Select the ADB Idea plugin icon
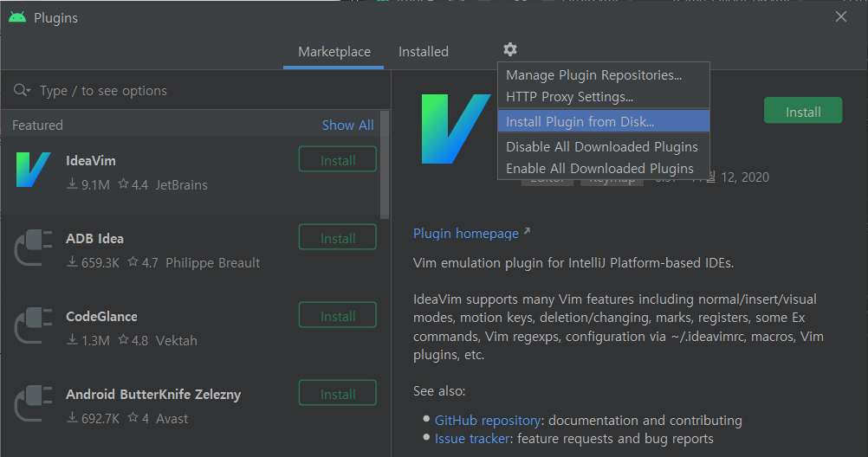This screenshot has height=457, width=868. [33, 248]
